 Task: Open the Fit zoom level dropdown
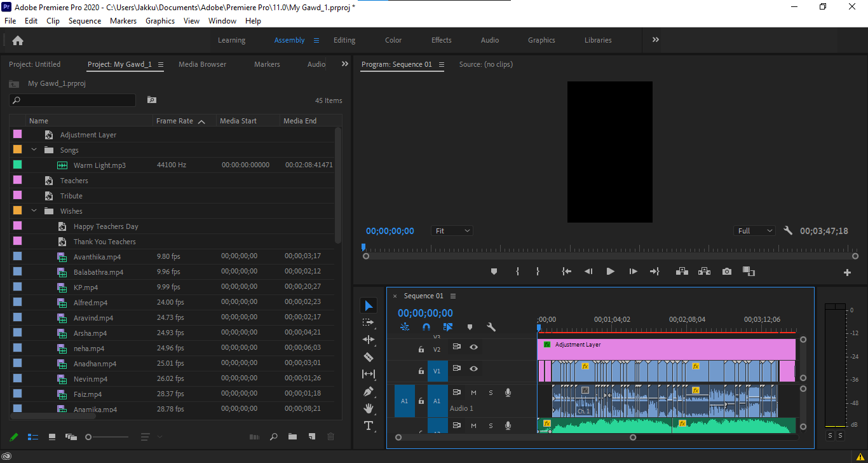pos(452,231)
